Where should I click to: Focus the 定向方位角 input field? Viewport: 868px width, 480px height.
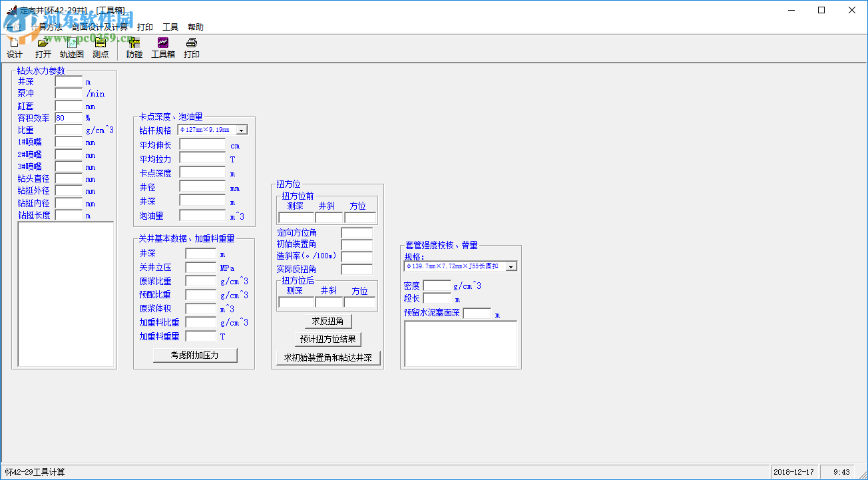tap(357, 233)
